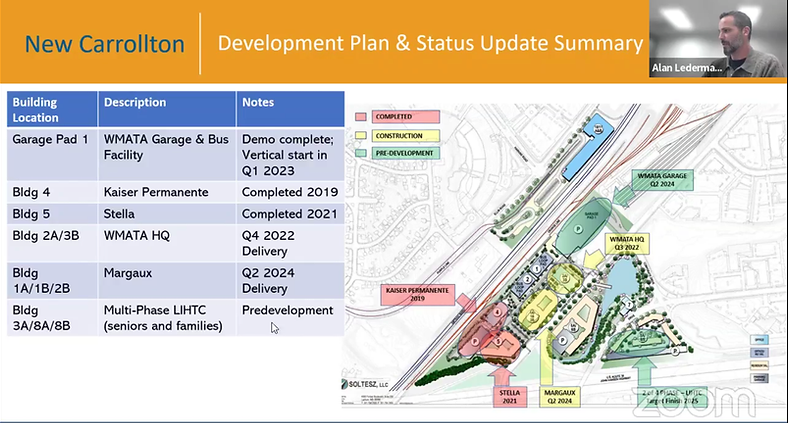This screenshot has width=788, height=423.
Task: Click the 'Multi-Phase LIHTC (seniors and families)' cell
Action: tap(167, 318)
